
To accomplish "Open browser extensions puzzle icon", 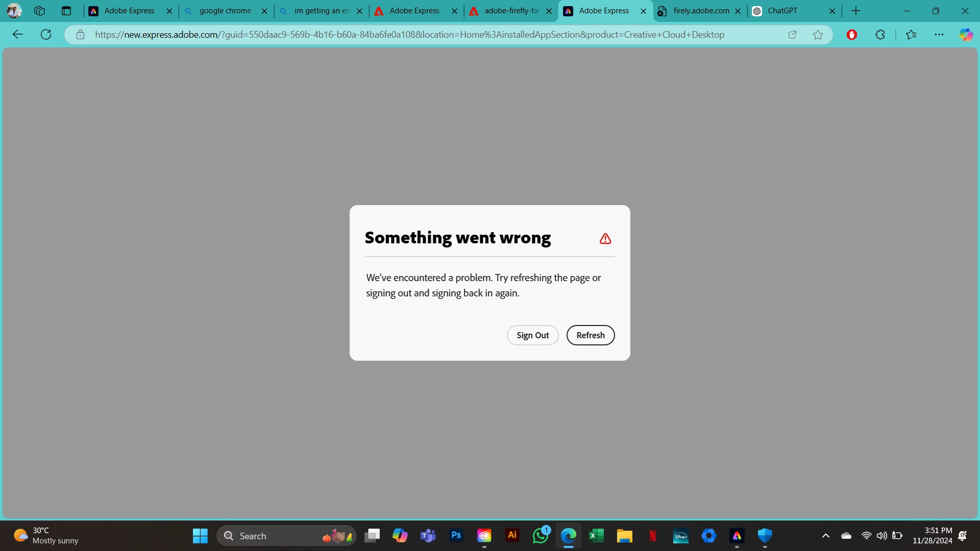I will tap(880, 35).
